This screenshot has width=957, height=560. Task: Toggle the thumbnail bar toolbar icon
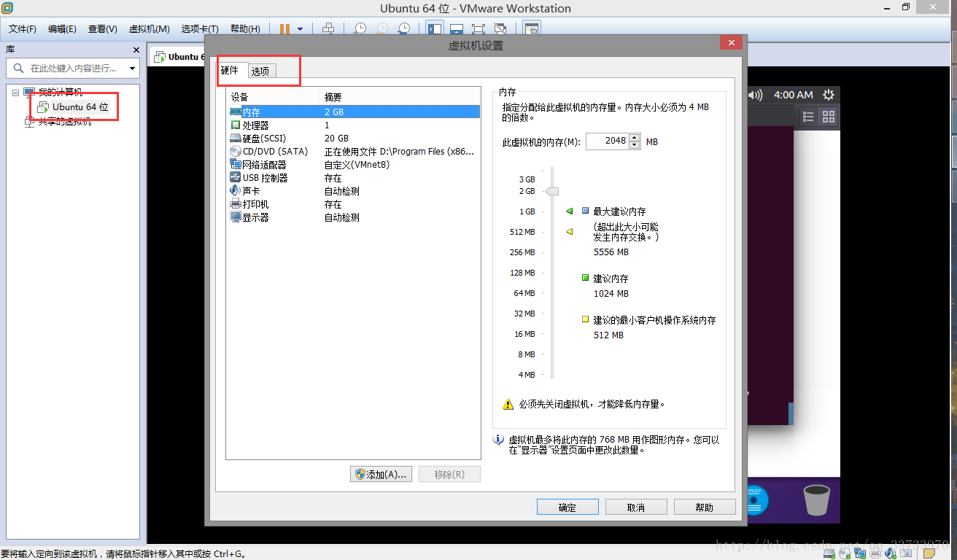click(x=457, y=28)
